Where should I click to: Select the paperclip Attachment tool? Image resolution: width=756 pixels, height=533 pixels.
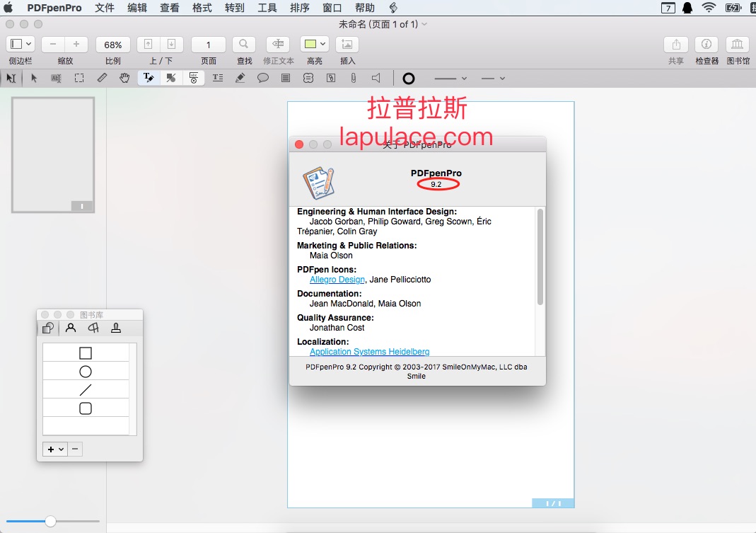tap(354, 78)
